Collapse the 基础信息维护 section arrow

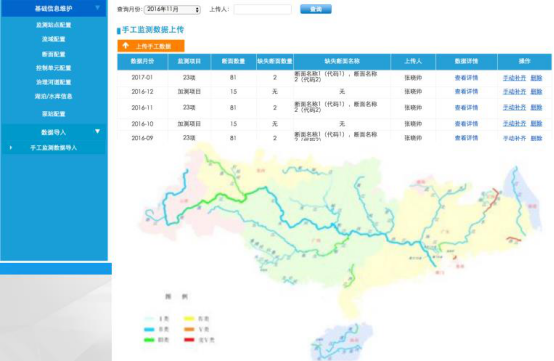click(98, 8)
